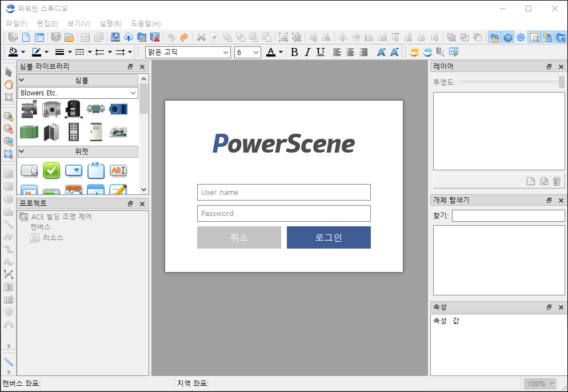Click the zoom in magnifier tool
Image resolution: width=568 pixels, height=392 pixels.
[9, 117]
